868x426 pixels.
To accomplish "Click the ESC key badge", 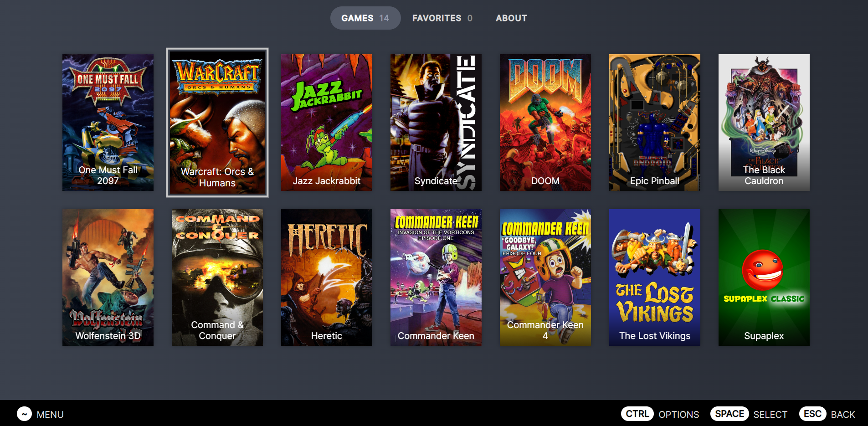I will 813,414.
